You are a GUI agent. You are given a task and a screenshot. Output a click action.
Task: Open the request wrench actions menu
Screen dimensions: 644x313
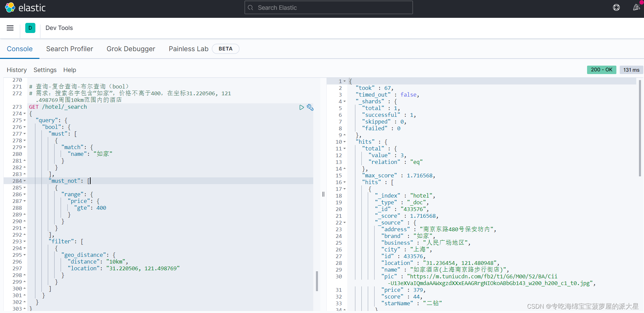[310, 107]
